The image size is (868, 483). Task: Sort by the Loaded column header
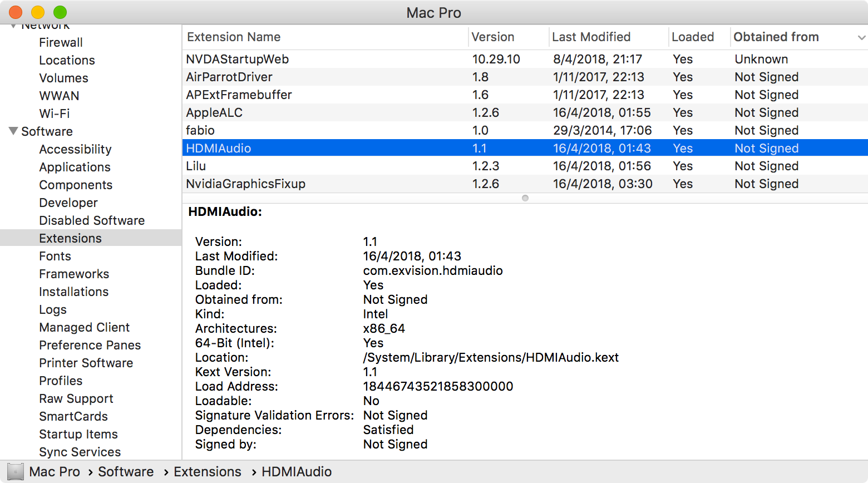(693, 37)
